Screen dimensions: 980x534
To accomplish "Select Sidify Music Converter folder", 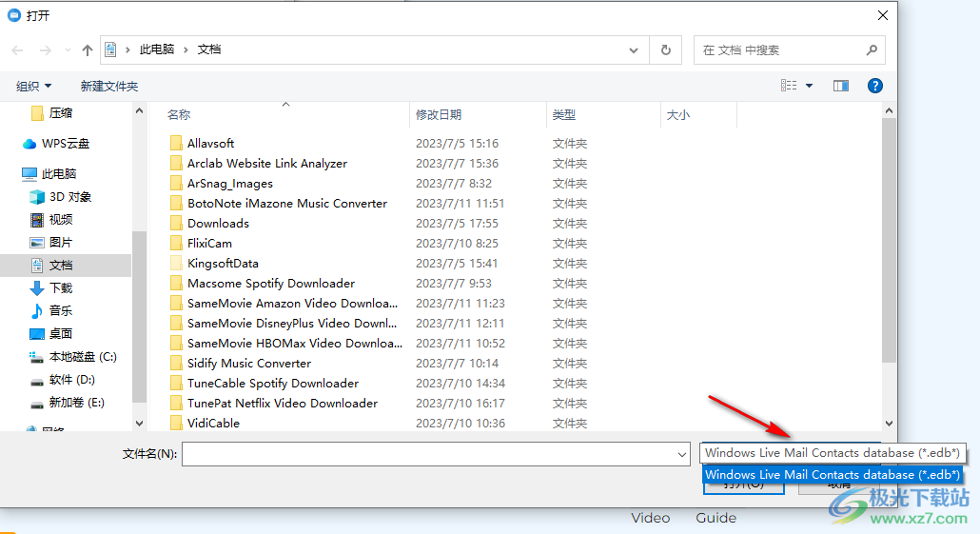I will tap(248, 364).
